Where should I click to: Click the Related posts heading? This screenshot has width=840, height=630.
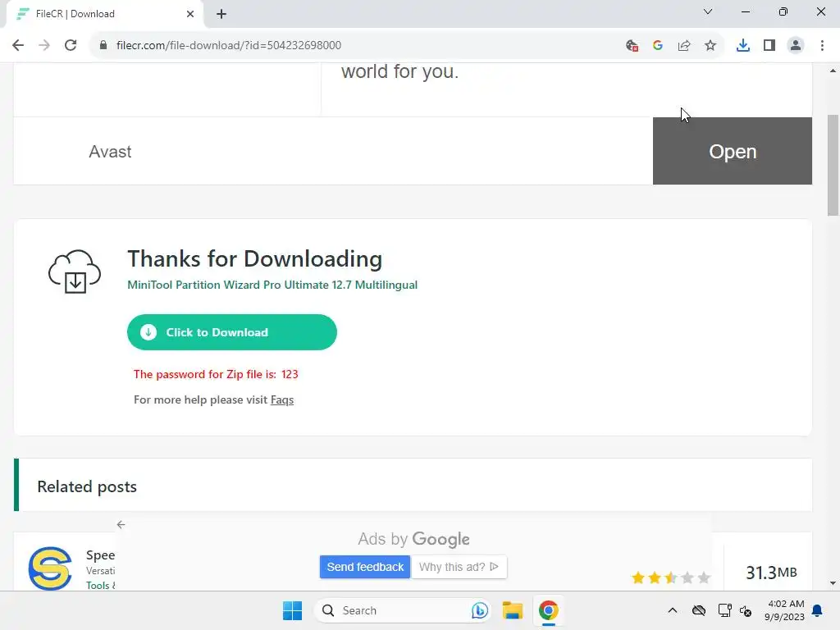(87, 486)
